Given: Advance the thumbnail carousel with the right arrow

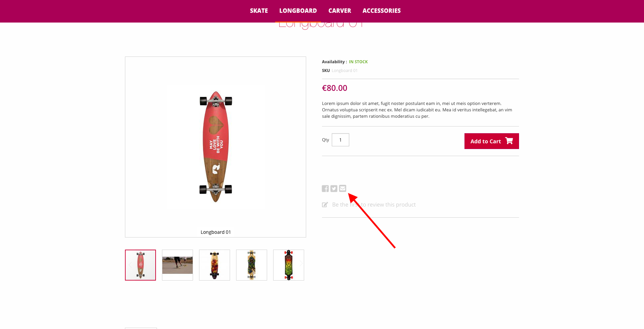Looking at the screenshot, I should coord(301,264).
